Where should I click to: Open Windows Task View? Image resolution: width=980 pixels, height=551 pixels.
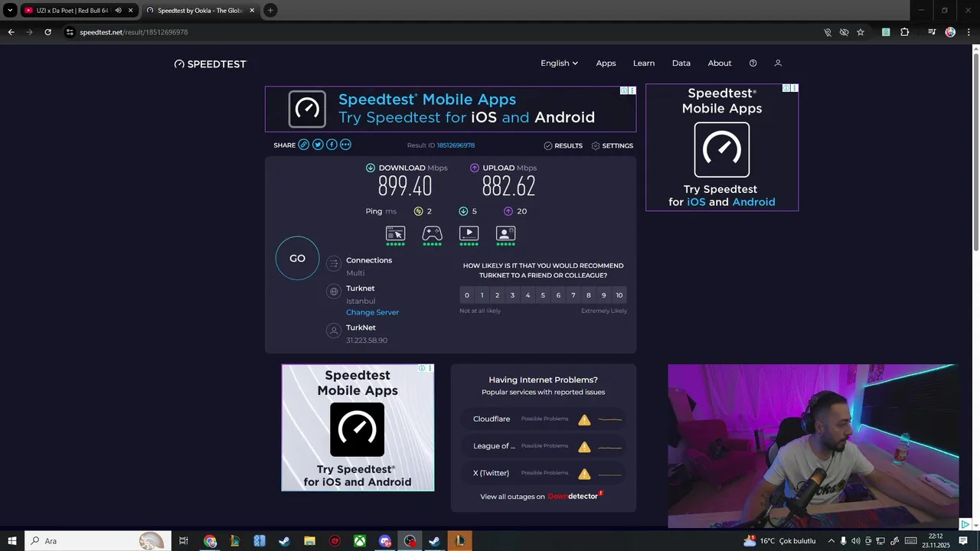(184, 541)
